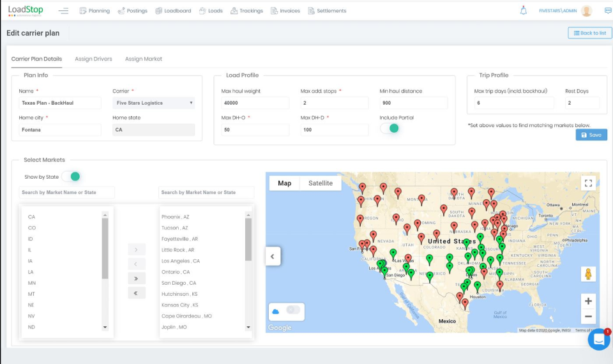Open the Carrier dropdown
This screenshot has width=613, height=364.
pyautogui.click(x=154, y=103)
